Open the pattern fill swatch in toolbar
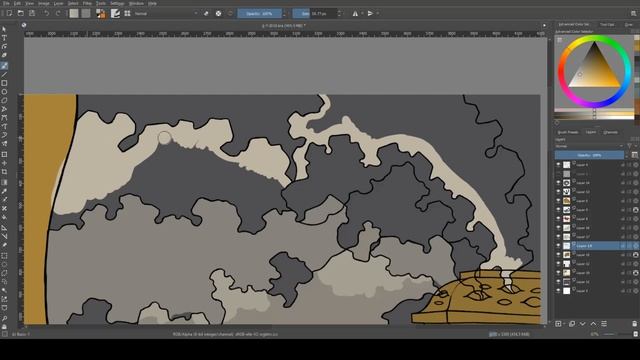The image size is (640, 360). pyautogui.click(x=86, y=13)
